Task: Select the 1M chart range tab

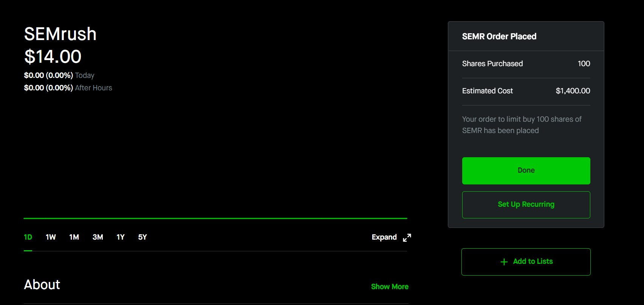Action: (x=74, y=237)
